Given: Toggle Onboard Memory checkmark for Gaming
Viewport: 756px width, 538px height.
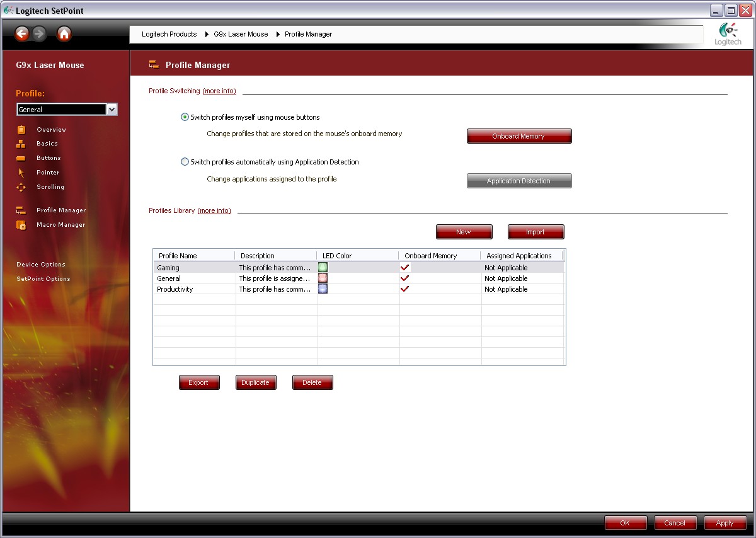Looking at the screenshot, I should (405, 268).
